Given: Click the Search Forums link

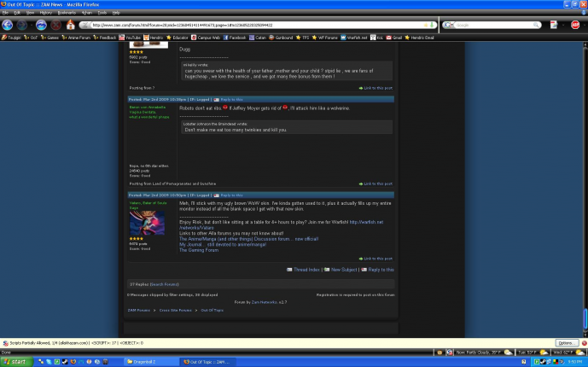Looking at the screenshot, I should pyautogui.click(x=164, y=284).
